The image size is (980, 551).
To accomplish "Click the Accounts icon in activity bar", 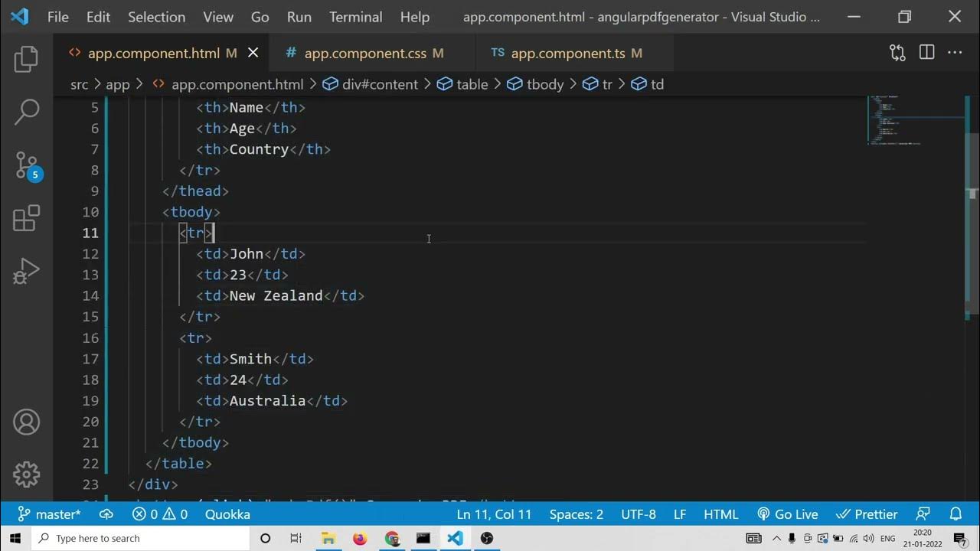I will pos(26,422).
